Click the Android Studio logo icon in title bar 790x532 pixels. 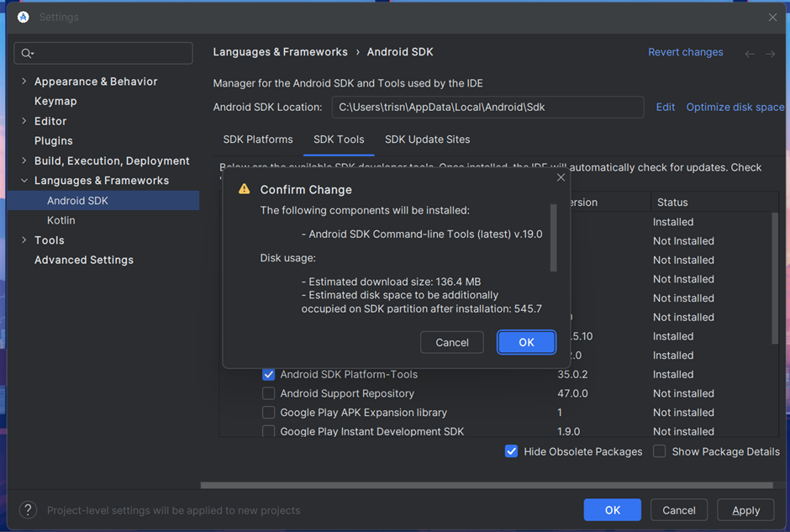(23, 17)
